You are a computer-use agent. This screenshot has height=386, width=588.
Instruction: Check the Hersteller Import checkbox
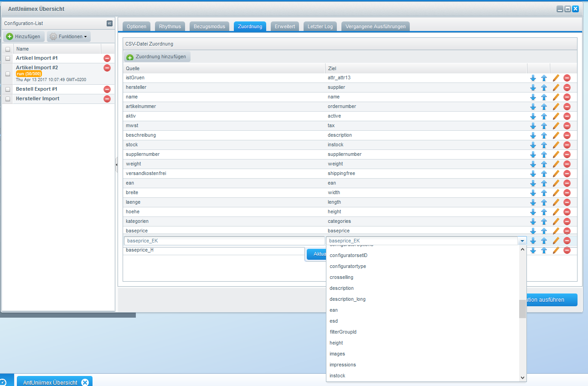(8, 99)
